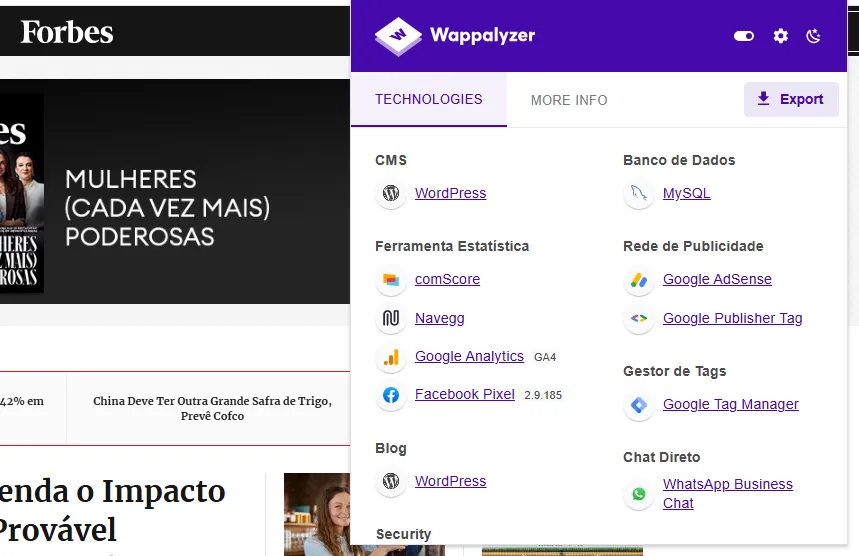Click the smiling woman article photo
The width and height of the screenshot is (859, 556).
point(317,514)
